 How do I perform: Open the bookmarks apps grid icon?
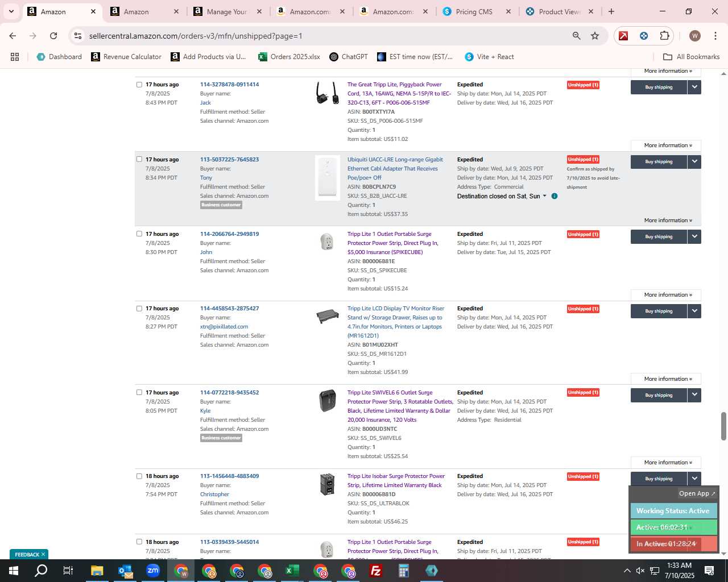[x=15, y=57]
